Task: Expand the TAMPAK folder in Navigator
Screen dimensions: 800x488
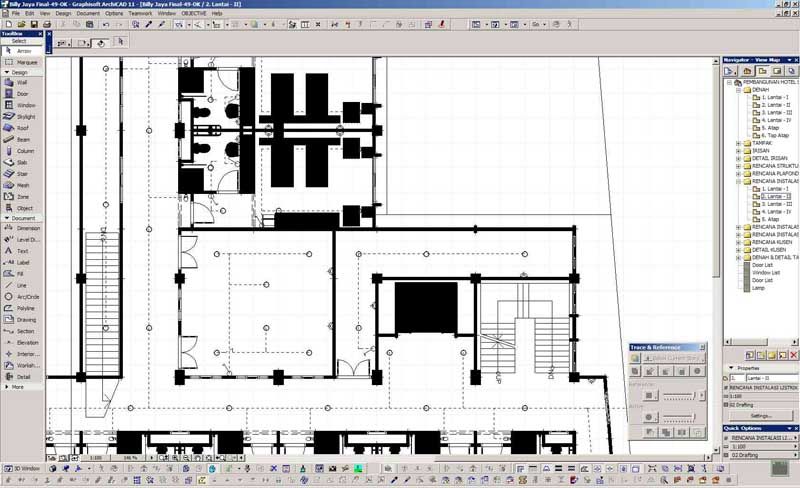Action: (x=738, y=143)
